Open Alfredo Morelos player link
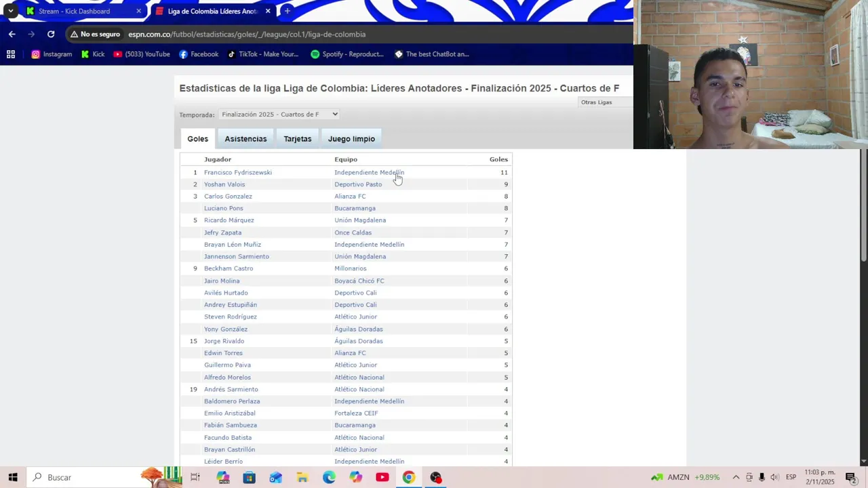The image size is (868, 488). pos(227,377)
